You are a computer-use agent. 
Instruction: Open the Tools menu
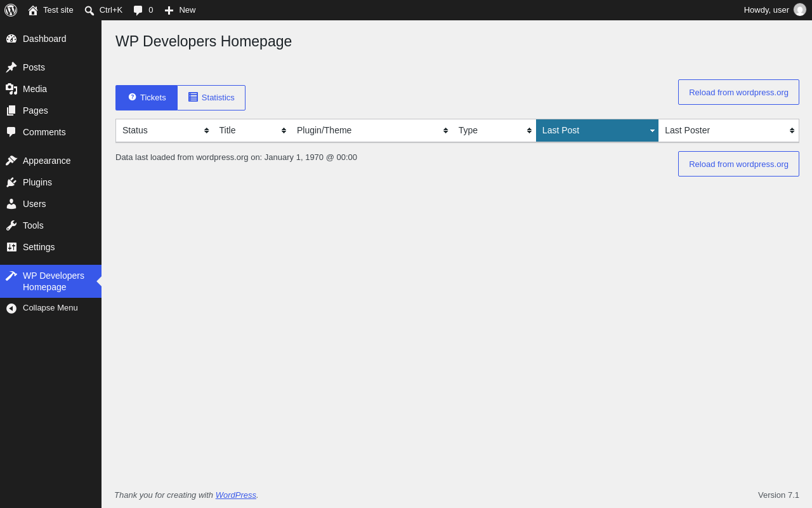click(51, 225)
